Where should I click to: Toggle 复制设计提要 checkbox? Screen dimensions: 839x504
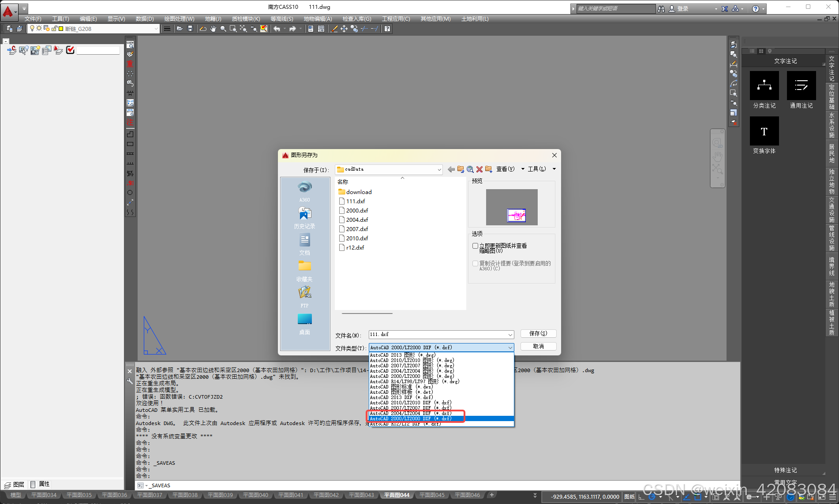pos(475,264)
